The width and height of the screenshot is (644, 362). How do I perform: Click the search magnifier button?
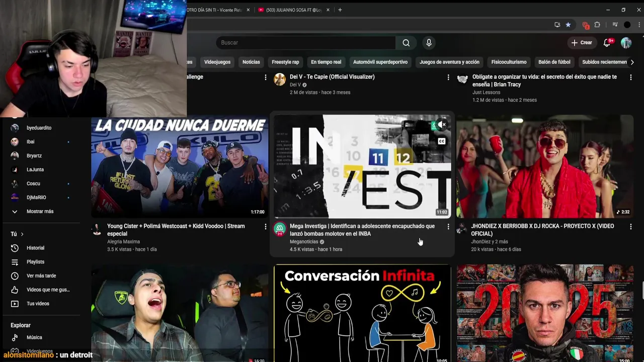[406, 43]
